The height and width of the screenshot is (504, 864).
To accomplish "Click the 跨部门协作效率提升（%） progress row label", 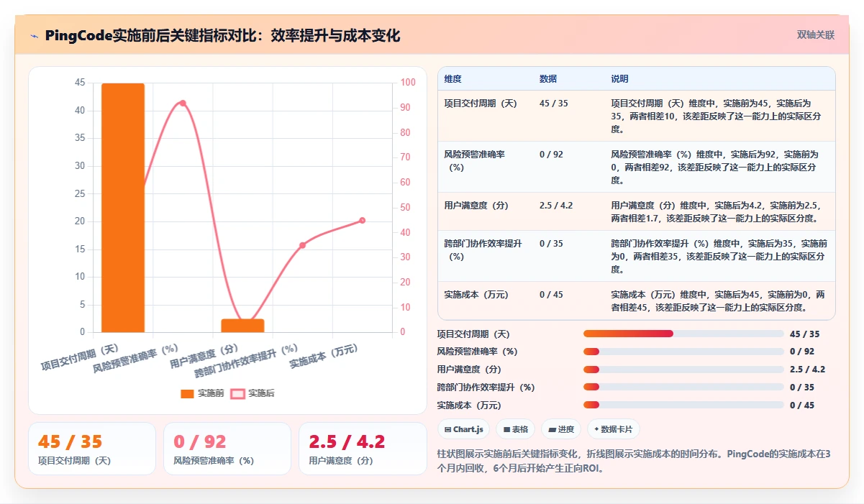I will pyautogui.click(x=486, y=387).
